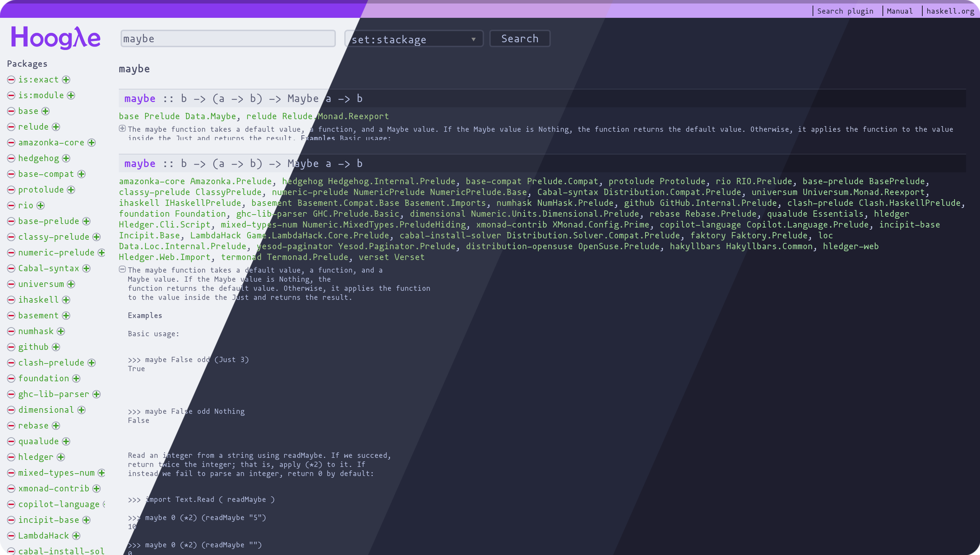
Task: Open Hedgehog.Internal.Prelude module link
Action: (x=391, y=181)
